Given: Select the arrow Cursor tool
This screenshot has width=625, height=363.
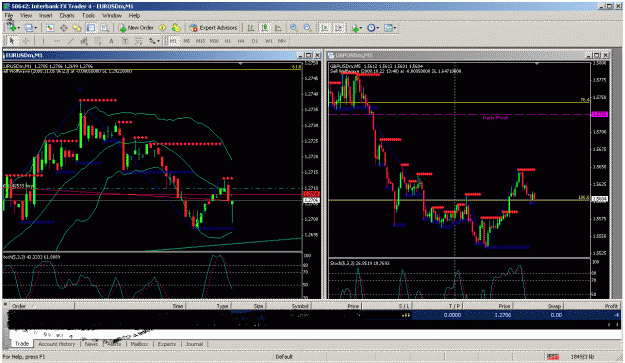Looking at the screenshot, I should click(x=12, y=41).
